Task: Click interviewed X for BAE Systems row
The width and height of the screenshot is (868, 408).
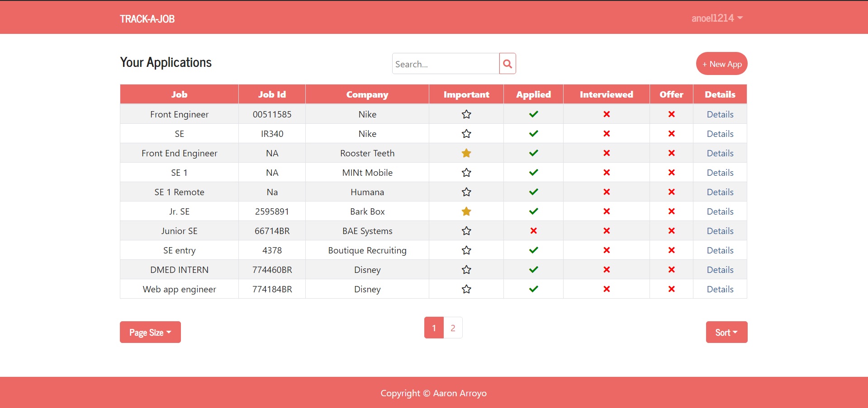Action: click(x=607, y=231)
